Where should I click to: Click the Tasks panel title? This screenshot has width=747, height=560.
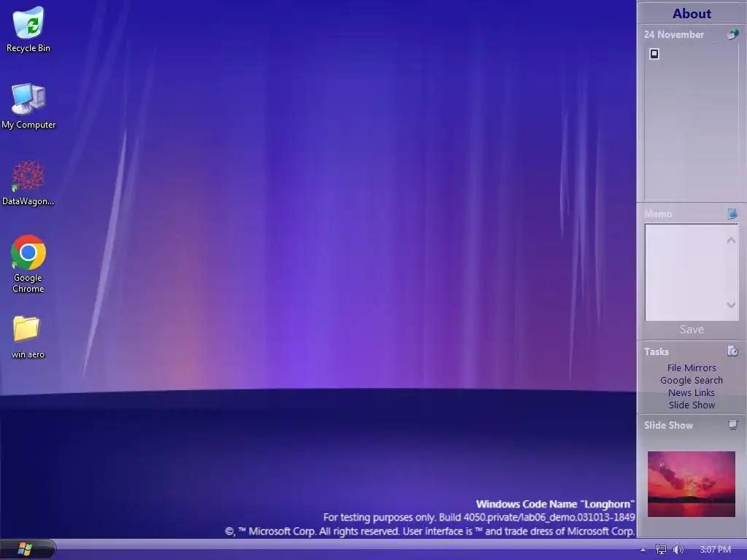coord(657,351)
